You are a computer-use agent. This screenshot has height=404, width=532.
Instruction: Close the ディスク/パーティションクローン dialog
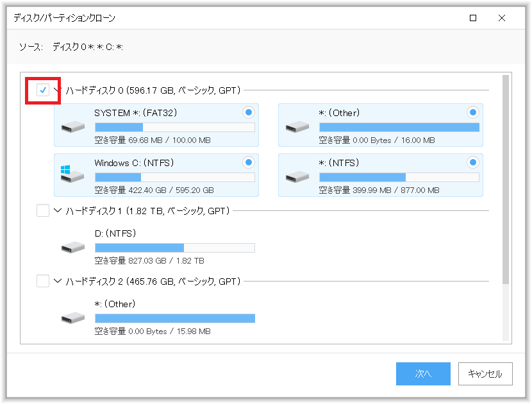[x=502, y=18]
